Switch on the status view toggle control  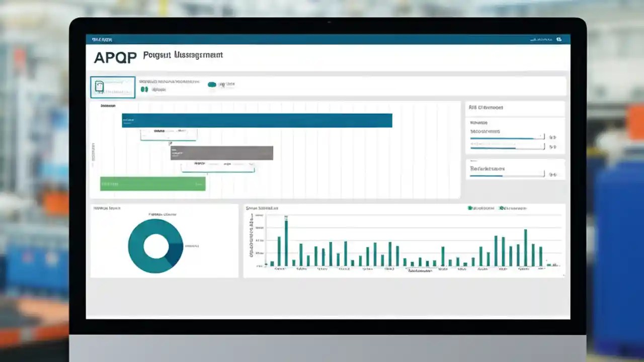[212, 84]
